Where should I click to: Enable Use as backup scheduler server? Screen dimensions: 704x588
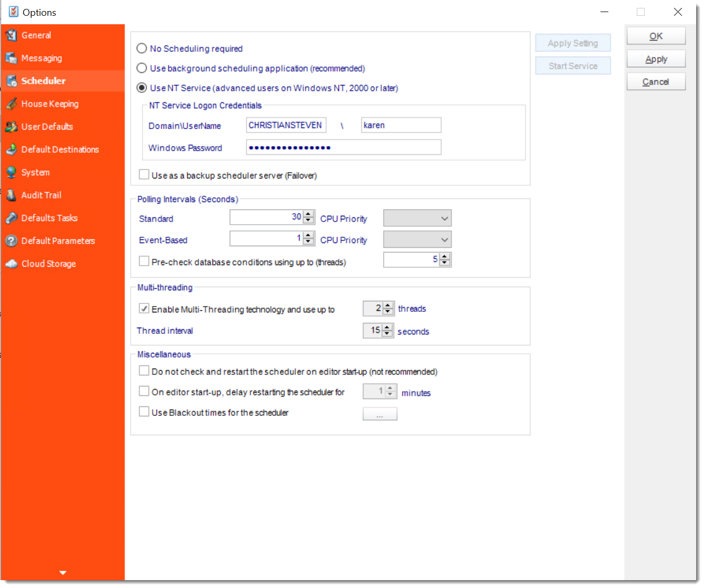pyautogui.click(x=144, y=175)
